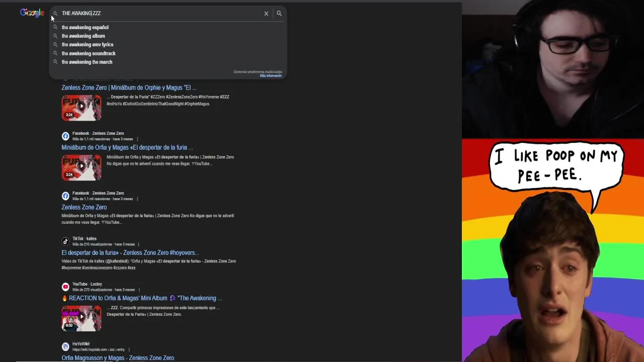Select suggestion 'the awakening español'
The width and height of the screenshot is (644, 362).
(85, 27)
